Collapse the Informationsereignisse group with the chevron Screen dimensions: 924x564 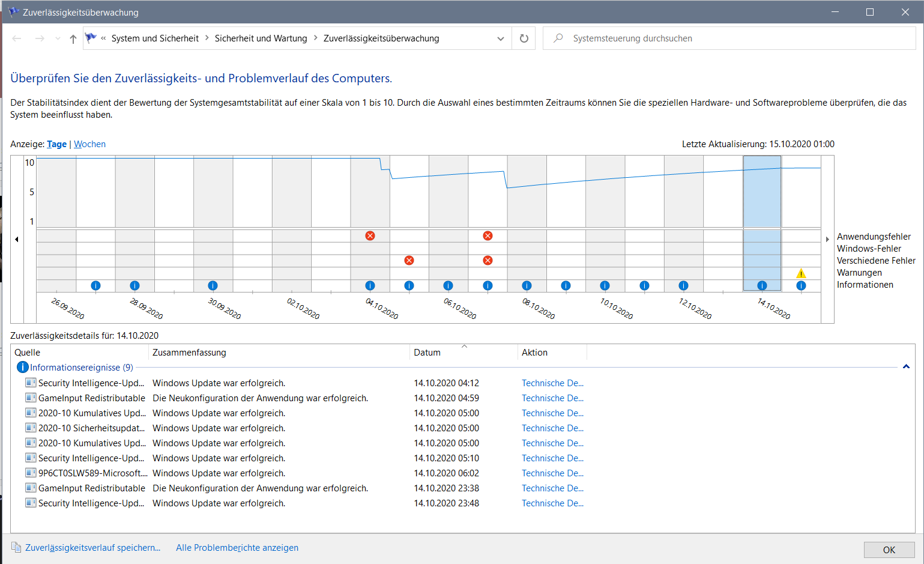[x=905, y=366]
